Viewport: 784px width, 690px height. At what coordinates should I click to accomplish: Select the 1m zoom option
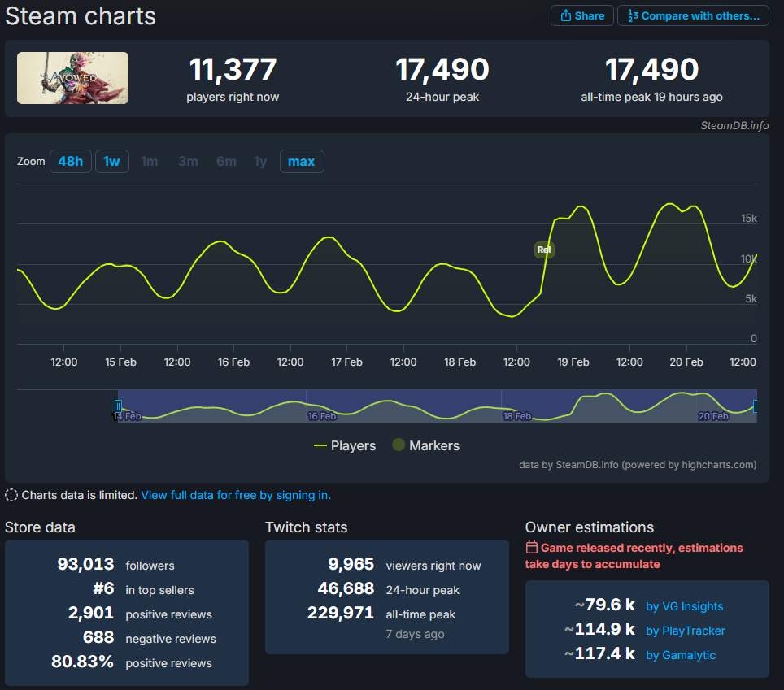[x=150, y=162]
